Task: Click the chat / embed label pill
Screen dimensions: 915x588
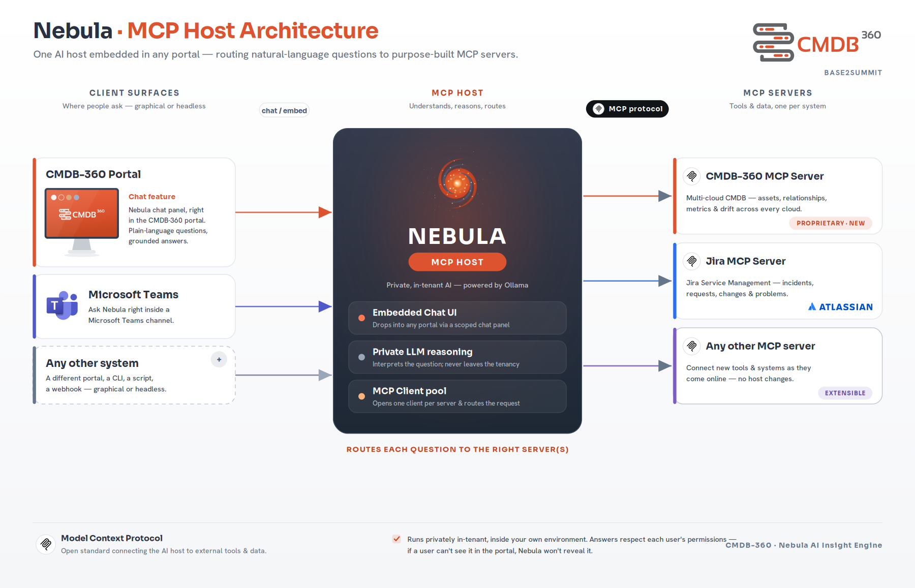Action: [284, 111]
